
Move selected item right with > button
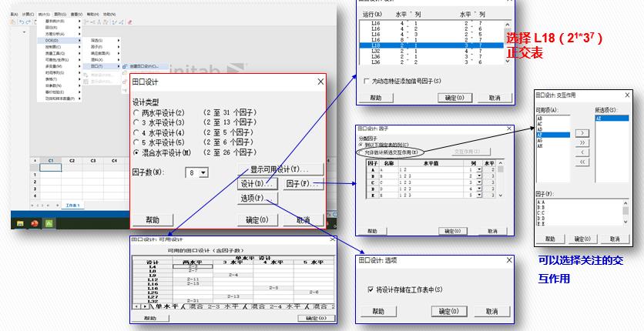582,133
